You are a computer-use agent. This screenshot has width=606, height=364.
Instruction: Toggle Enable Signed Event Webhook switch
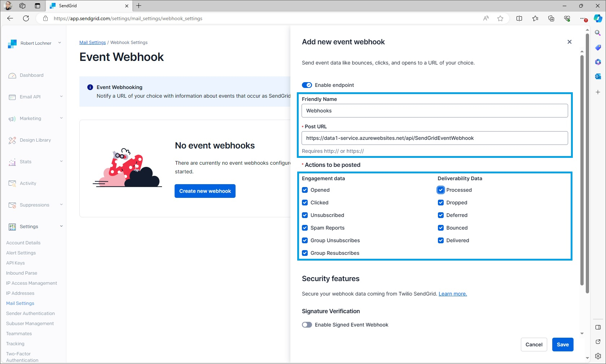[x=307, y=325]
